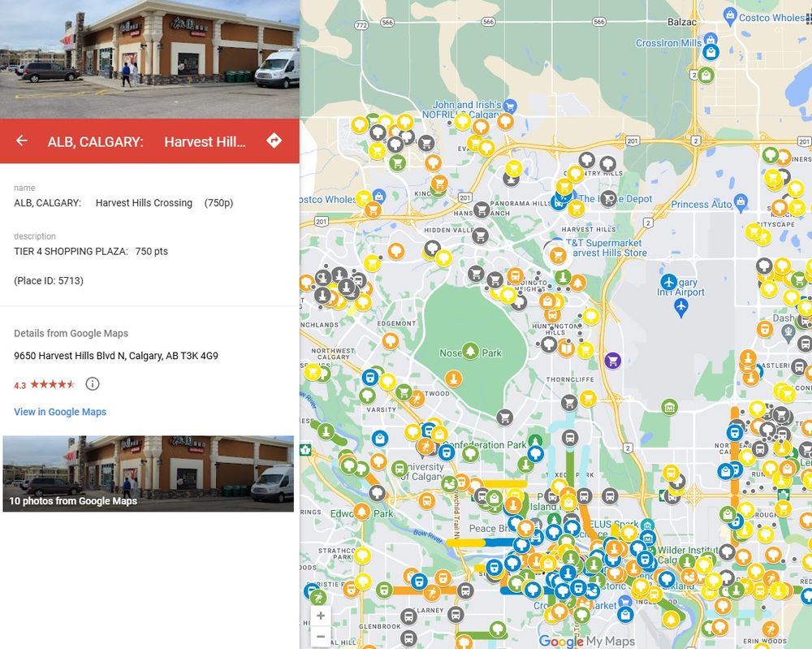This screenshot has width=812, height=649.
Task: Click the Balzac map label
Action: click(682, 22)
